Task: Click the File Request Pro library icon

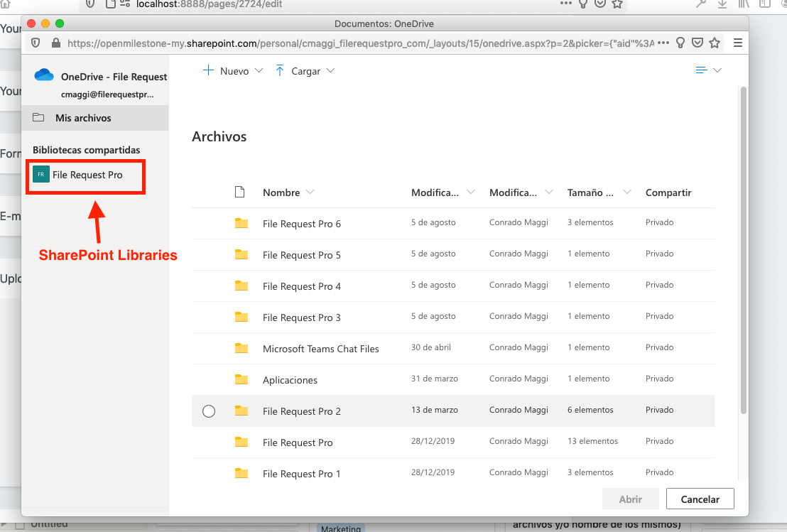Action: [x=41, y=174]
